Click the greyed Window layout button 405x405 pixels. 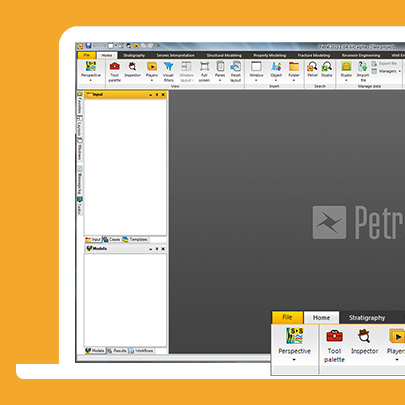186,71
